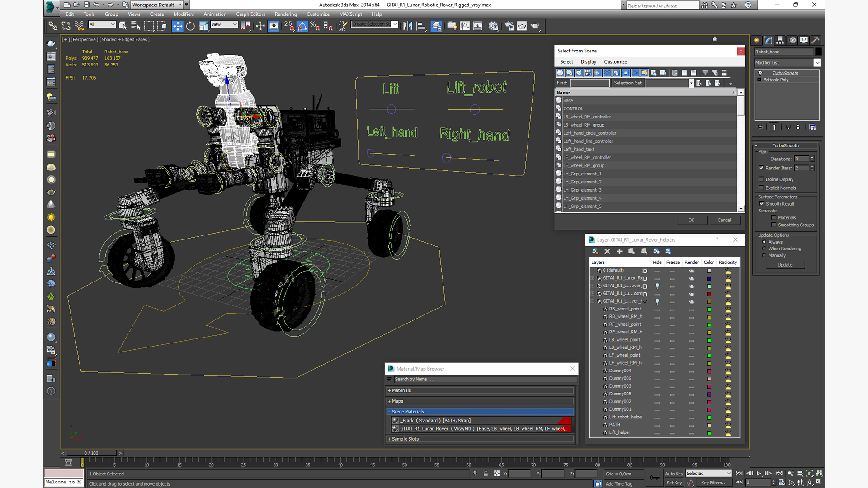Open the MAXScript menu

point(350,14)
